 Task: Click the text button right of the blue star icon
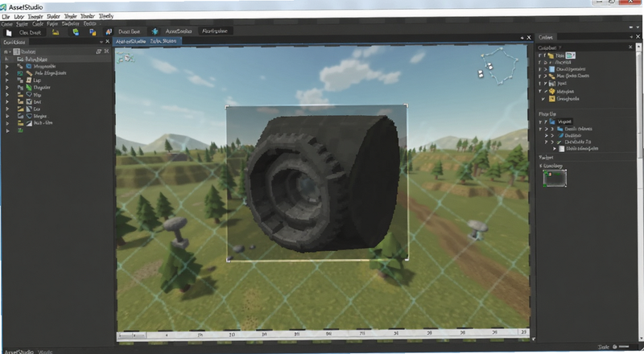(x=179, y=31)
